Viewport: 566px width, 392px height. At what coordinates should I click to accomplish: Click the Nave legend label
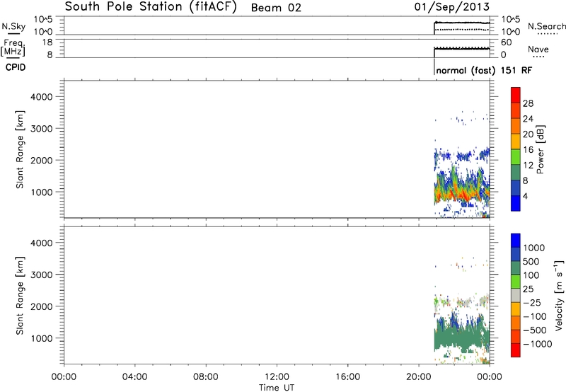pos(538,49)
